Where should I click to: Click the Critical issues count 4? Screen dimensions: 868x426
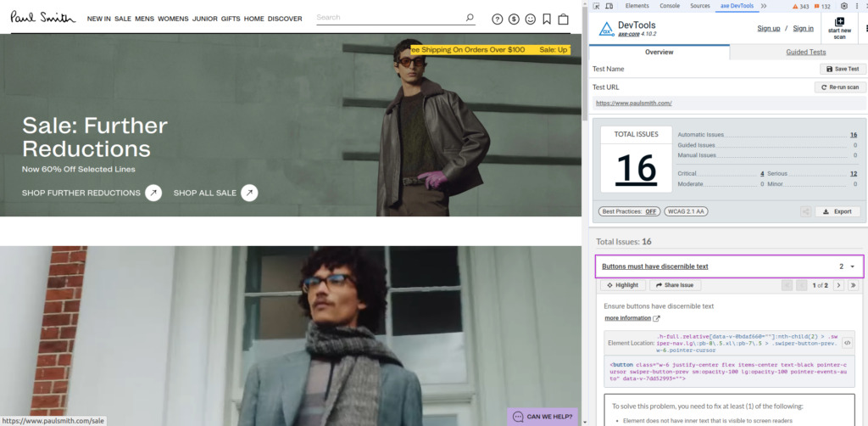pyautogui.click(x=762, y=174)
